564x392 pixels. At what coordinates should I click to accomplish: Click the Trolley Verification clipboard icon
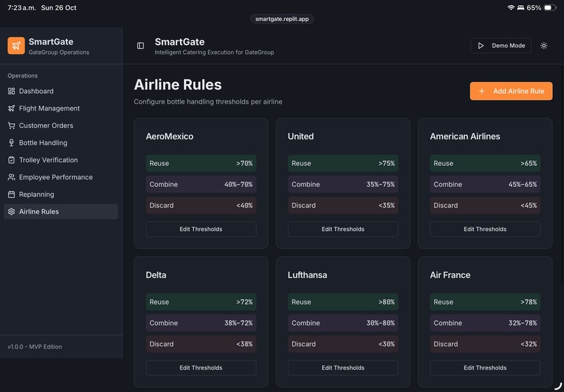pyautogui.click(x=11, y=160)
